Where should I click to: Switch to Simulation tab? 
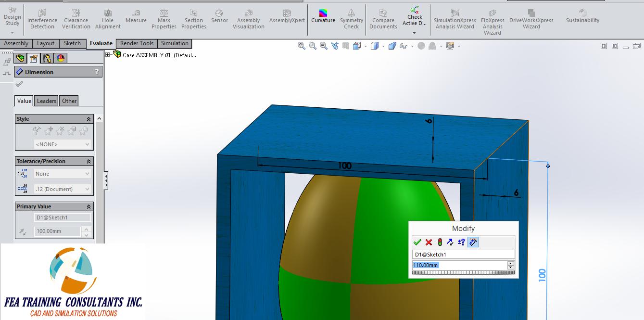[175, 43]
